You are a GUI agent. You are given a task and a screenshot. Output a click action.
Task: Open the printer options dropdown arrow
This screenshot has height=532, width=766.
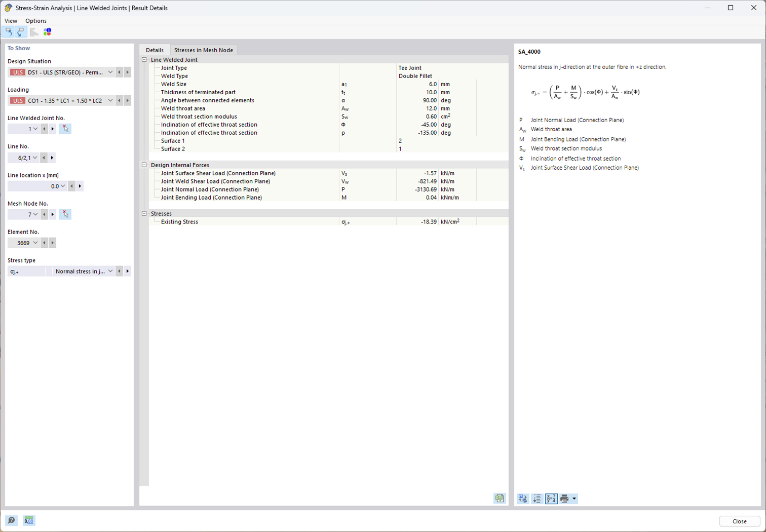(574, 499)
